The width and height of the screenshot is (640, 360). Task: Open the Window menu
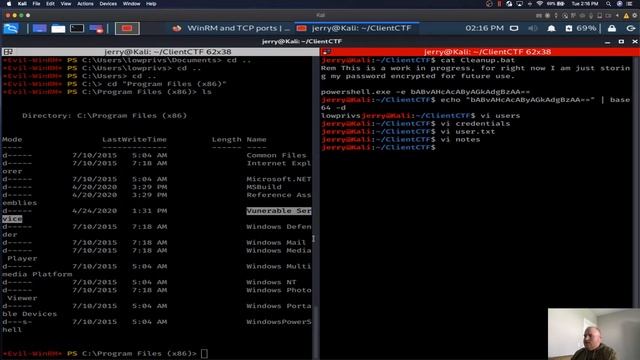pyautogui.click(x=131, y=4)
